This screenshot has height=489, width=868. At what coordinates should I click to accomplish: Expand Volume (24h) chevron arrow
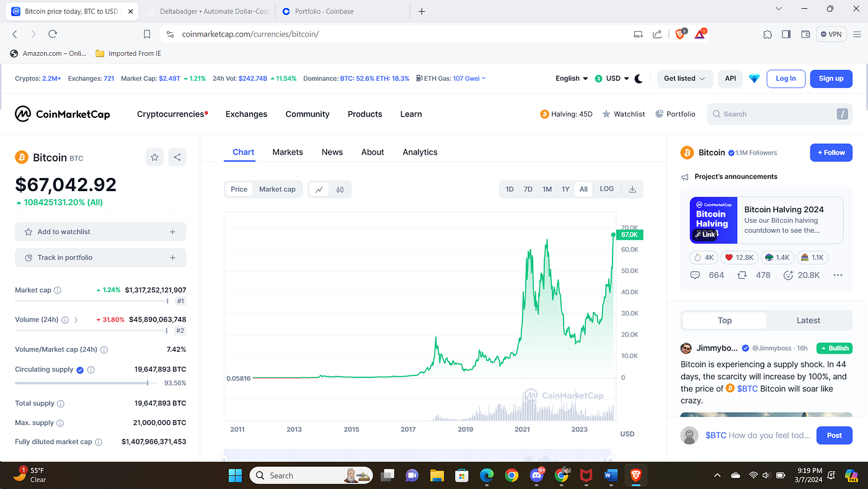pyautogui.click(x=76, y=320)
